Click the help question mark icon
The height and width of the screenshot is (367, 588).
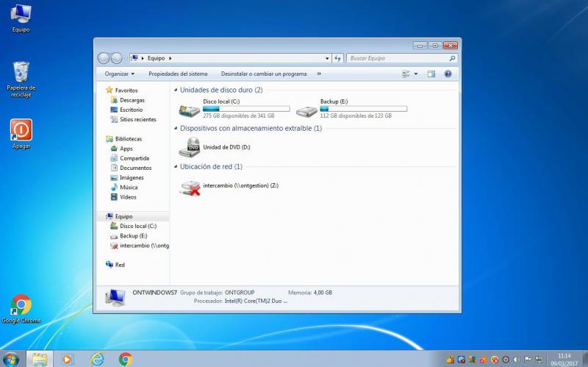[448, 74]
